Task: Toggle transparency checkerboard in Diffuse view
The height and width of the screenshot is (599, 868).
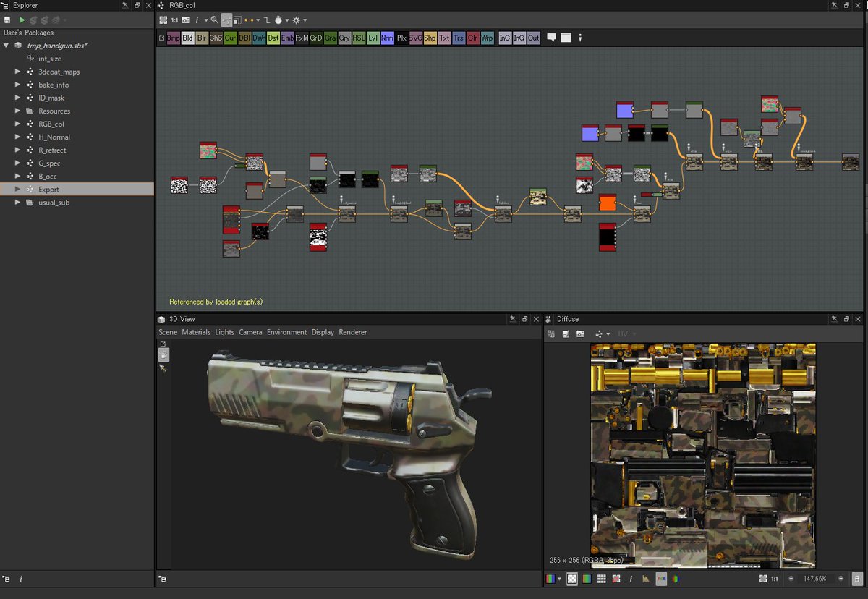Action: 571,579
